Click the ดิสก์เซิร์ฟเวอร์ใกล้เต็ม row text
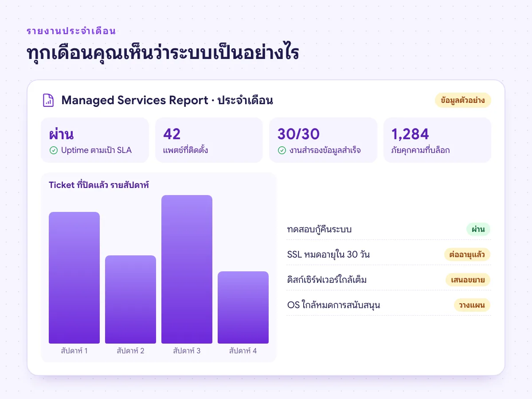The width and height of the screenshot is (532, 399). point(327,280)
